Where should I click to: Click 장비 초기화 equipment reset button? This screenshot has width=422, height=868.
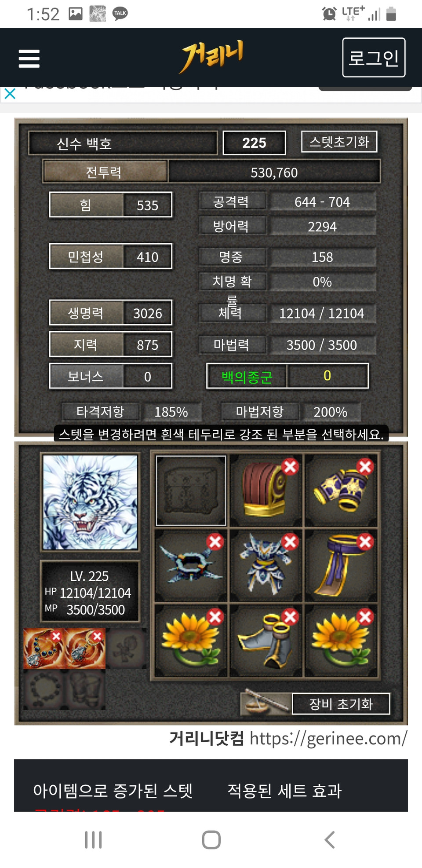(x=341, y=703)
